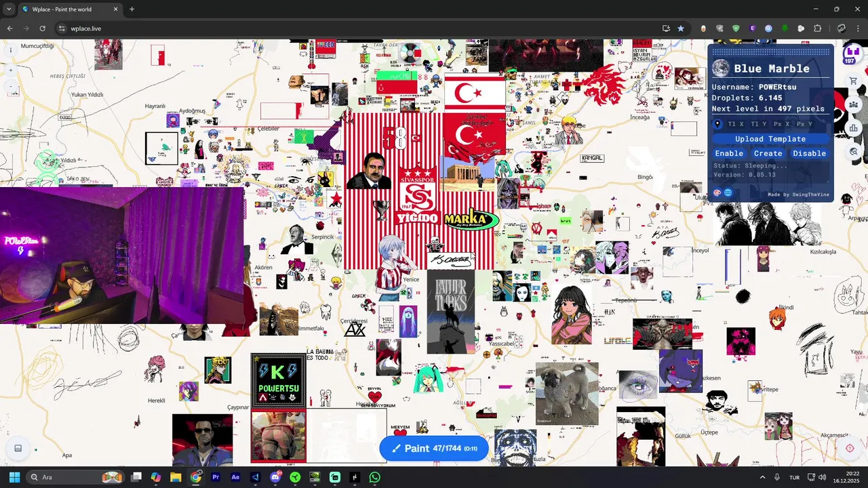Open the leaderboard bar chart icon
This screenshot has height=488, width=868.
(x=853, y=128)
